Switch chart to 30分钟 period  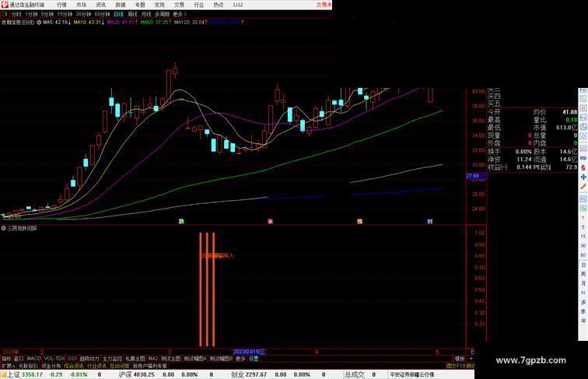(x=83, y=14)
